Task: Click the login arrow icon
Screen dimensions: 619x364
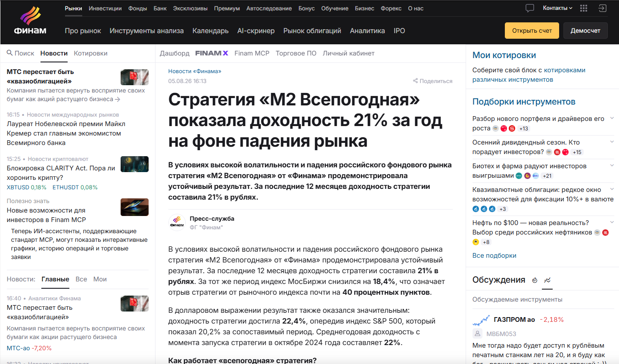Action: (x=602, y=8)
